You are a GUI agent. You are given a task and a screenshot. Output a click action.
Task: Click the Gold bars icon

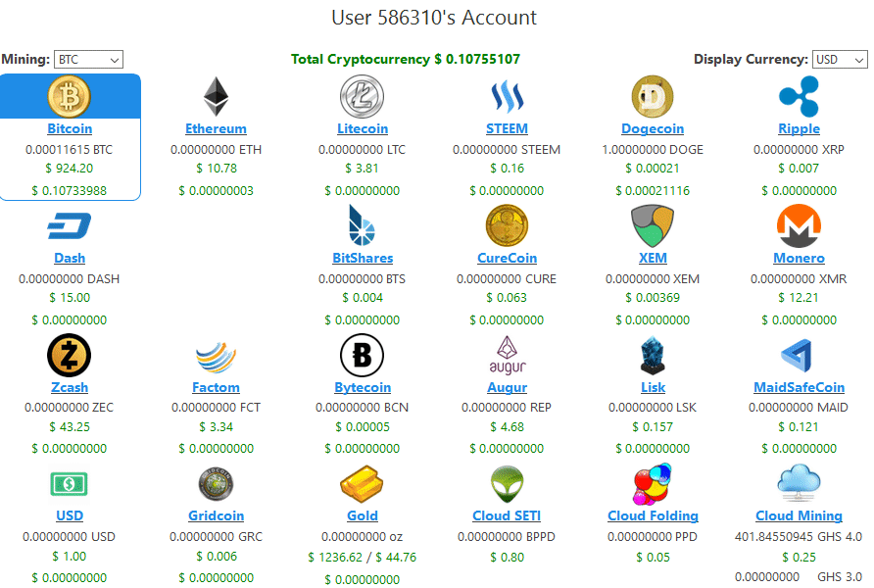(363, 484)
